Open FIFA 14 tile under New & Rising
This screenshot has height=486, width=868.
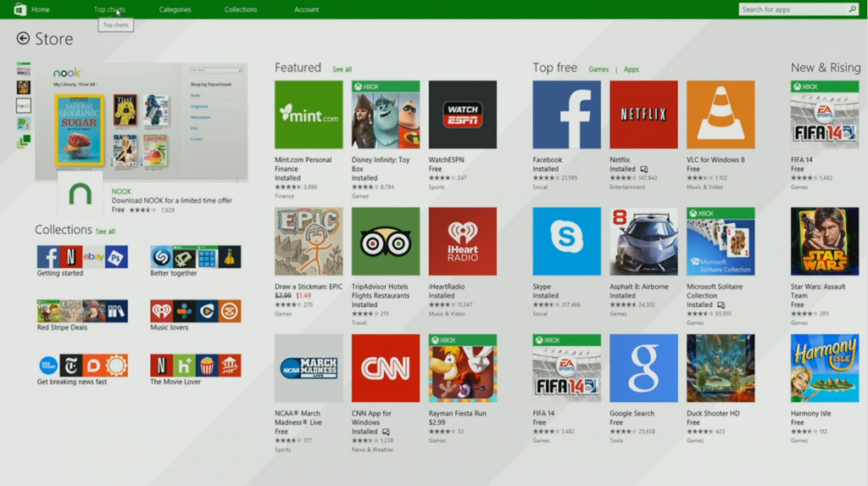tap(824, 115)
